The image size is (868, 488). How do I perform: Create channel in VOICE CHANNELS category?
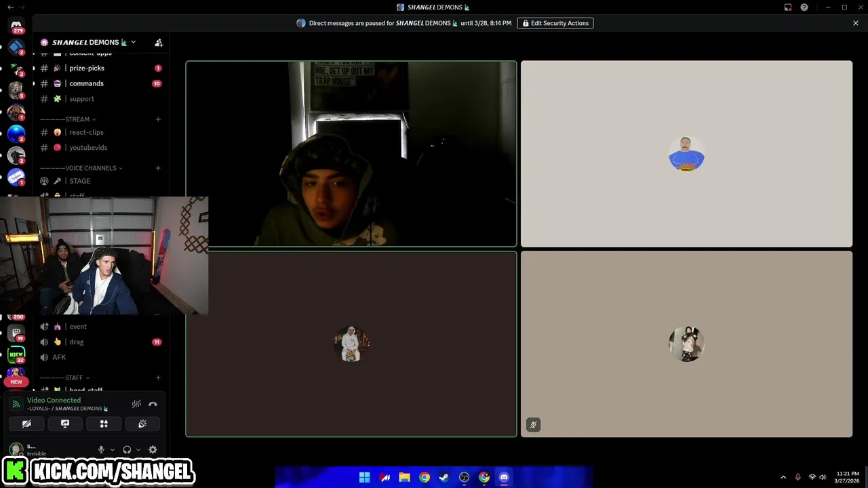pyautogui.click(x=158, y=168)
